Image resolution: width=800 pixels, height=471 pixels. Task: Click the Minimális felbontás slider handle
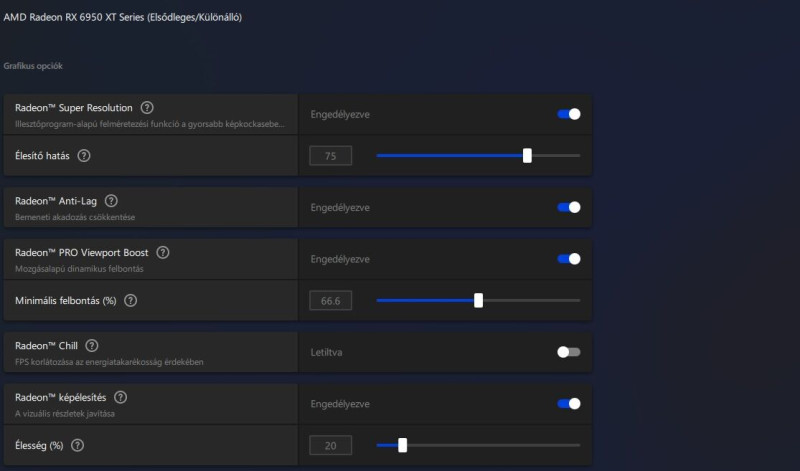478,301
